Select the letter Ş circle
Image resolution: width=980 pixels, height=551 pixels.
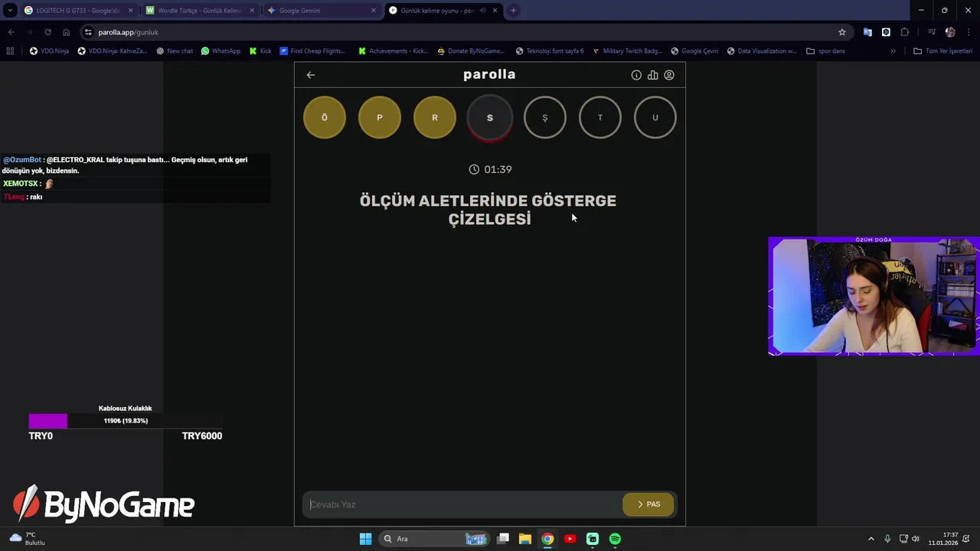[545, 118]
